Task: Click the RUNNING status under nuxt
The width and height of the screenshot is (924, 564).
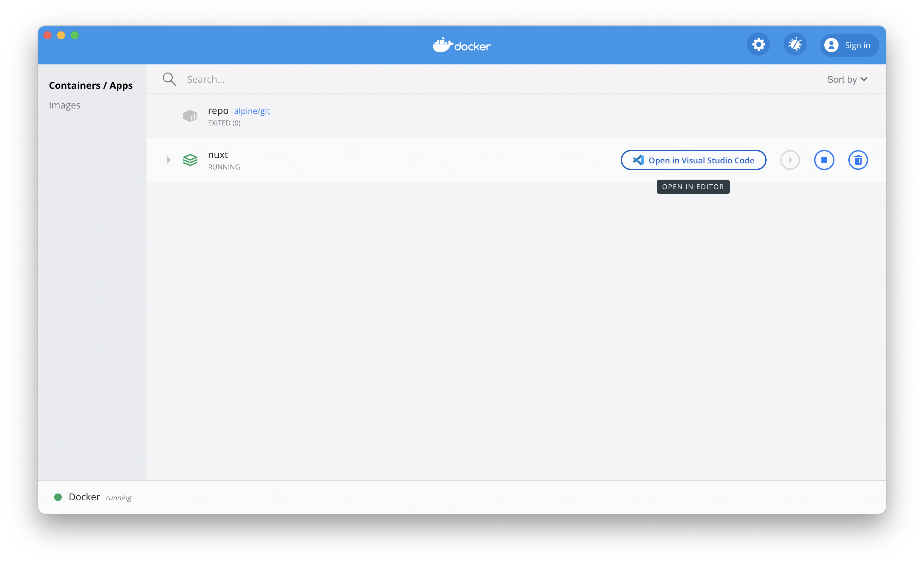Action: coord(224,167)
